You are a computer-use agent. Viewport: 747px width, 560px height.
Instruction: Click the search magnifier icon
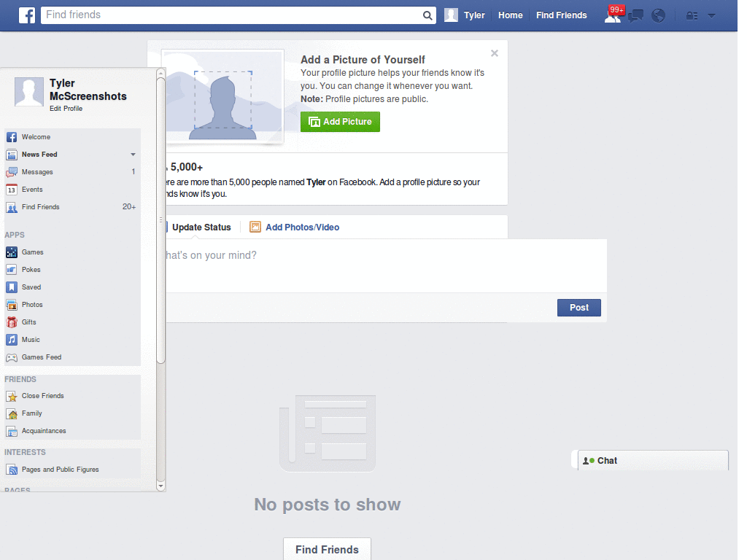tap(427, 15)
